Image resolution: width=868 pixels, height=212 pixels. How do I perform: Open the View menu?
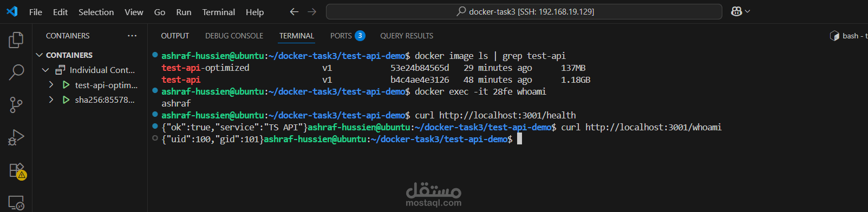[134, 12]
